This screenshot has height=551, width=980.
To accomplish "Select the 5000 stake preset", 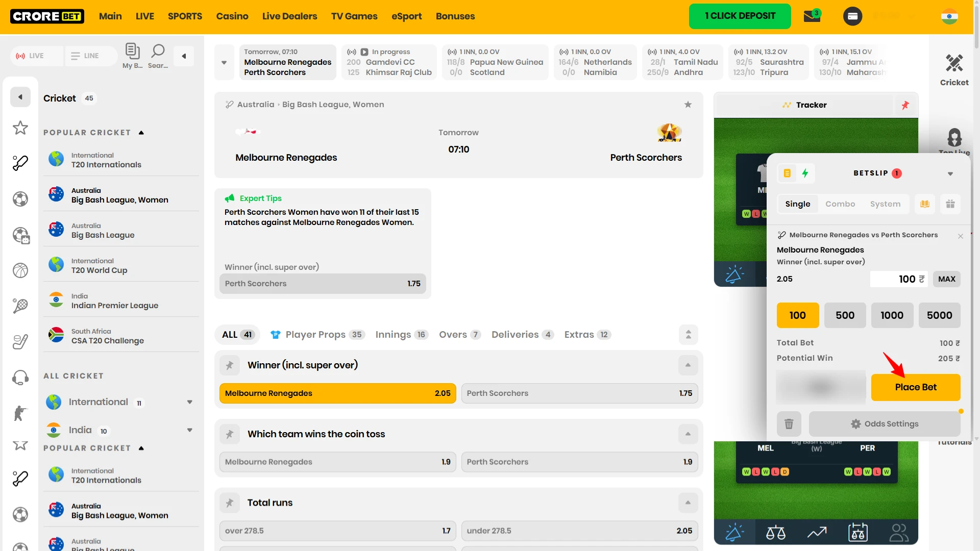I will pos(939,315).
